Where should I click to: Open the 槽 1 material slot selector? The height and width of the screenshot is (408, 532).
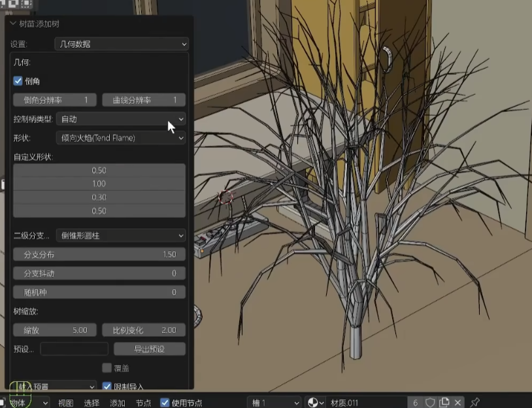[274, 403]
